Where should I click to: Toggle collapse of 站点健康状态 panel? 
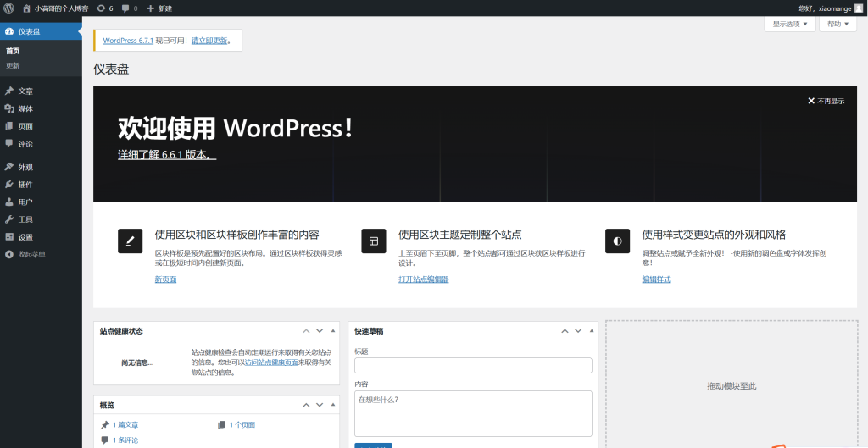pos(332,331)
